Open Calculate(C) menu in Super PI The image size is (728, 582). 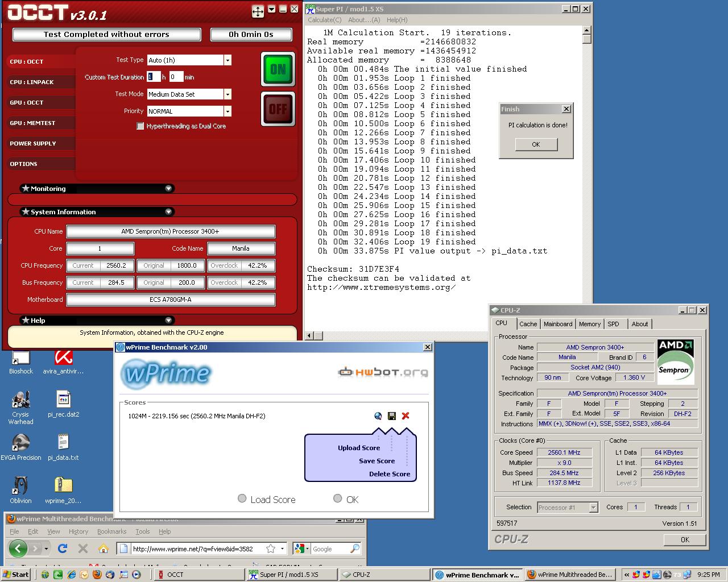[x=325, y=20]
